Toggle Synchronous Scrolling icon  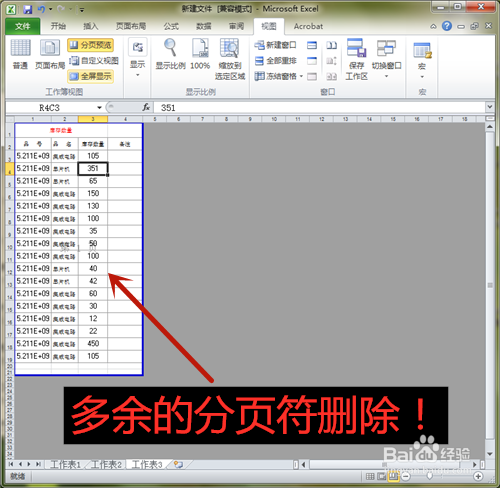(x=331, y=61)
